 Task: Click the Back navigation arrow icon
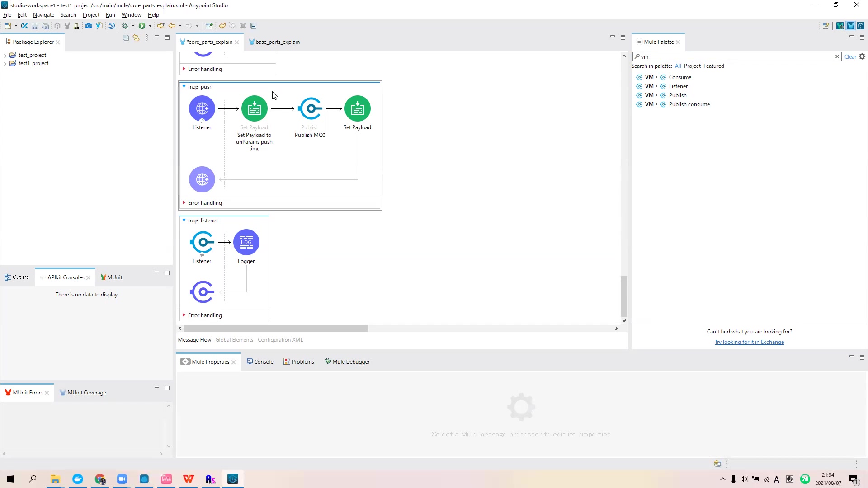click(x=172, y=26)
